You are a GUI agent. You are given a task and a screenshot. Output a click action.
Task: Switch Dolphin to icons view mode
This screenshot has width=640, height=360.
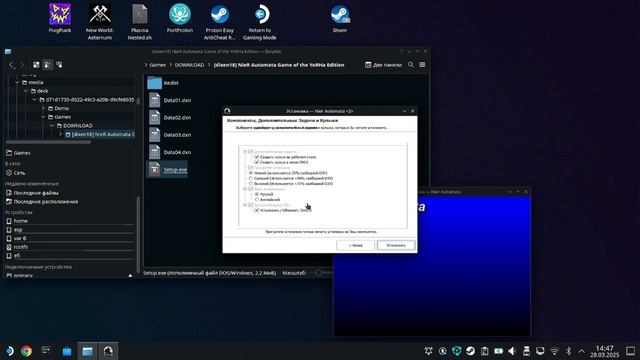[36, 65]
